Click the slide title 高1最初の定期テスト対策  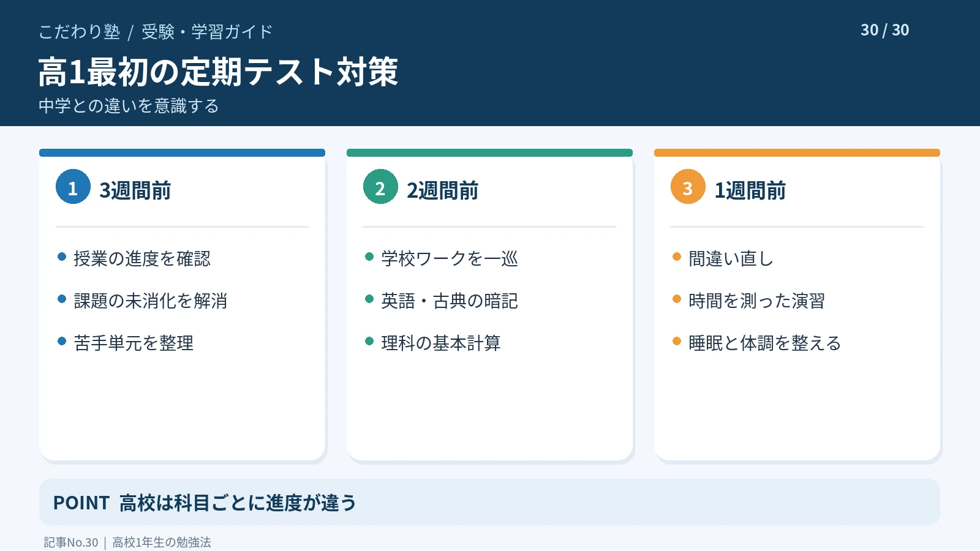pyautogui.click(x=218, y=72)
